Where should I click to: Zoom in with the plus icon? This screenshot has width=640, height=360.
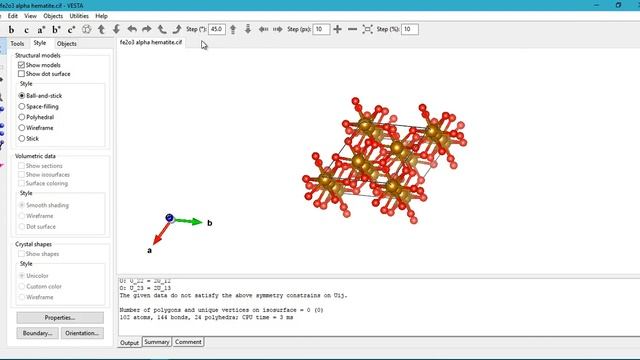coord(338,29)
